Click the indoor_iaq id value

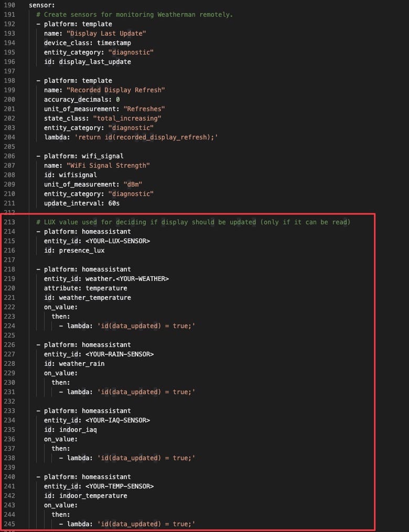[x=78, y=430]
